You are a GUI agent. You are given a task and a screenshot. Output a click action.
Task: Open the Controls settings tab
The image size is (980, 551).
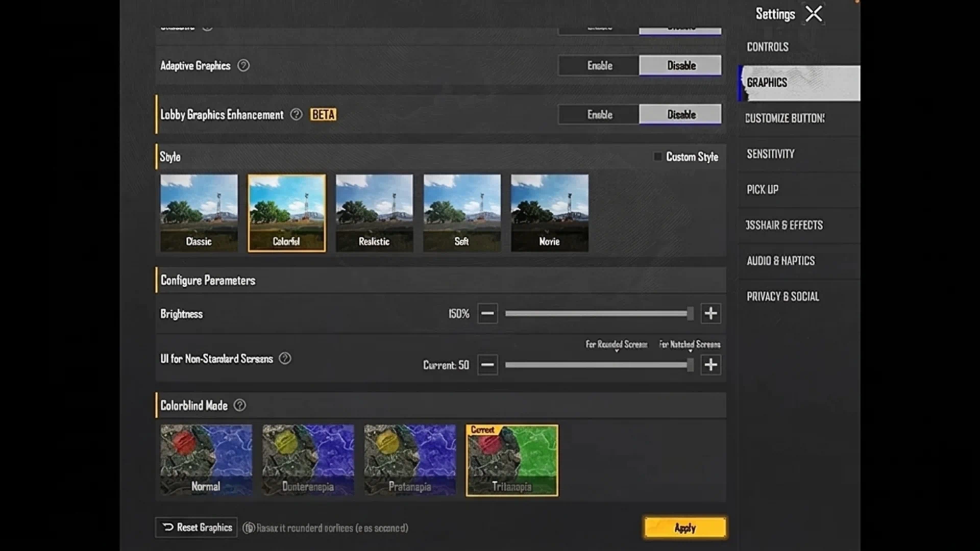tap(799, 47)
